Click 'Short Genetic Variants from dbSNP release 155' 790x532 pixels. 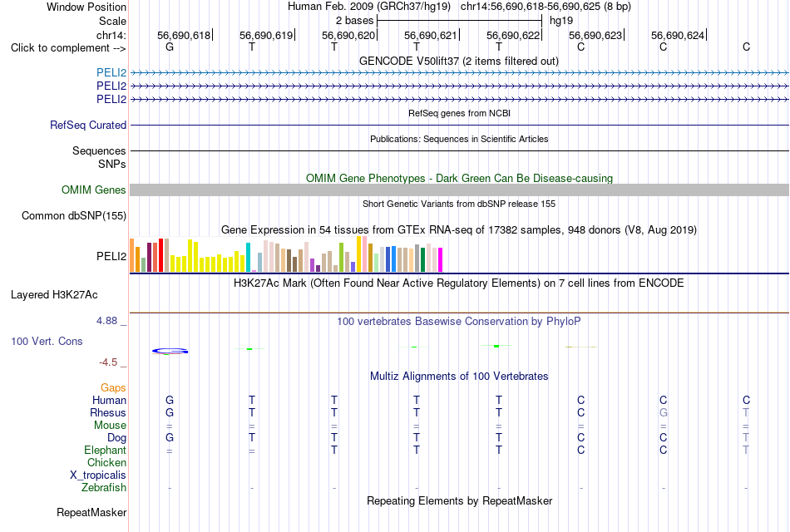(x=459, y=204)
